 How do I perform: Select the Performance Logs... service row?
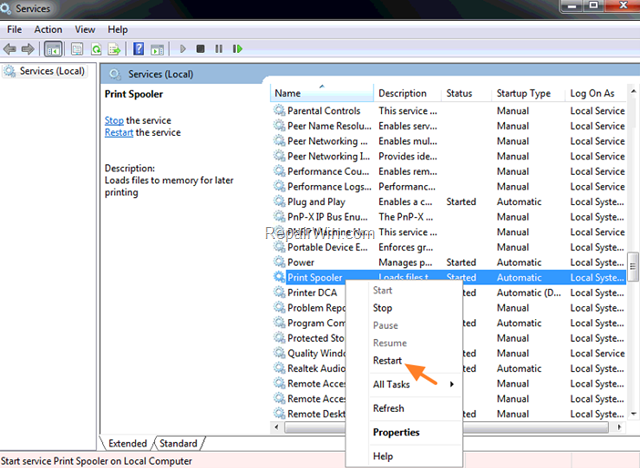click(448, 186)
